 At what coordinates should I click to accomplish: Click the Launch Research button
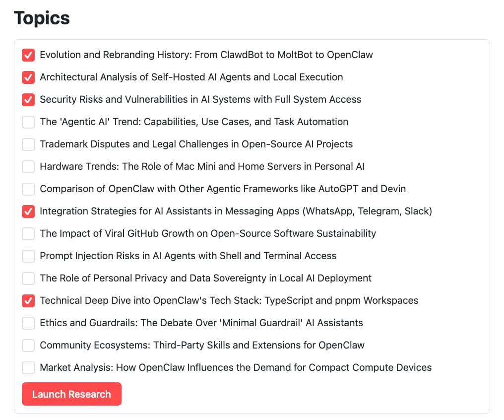71,394
